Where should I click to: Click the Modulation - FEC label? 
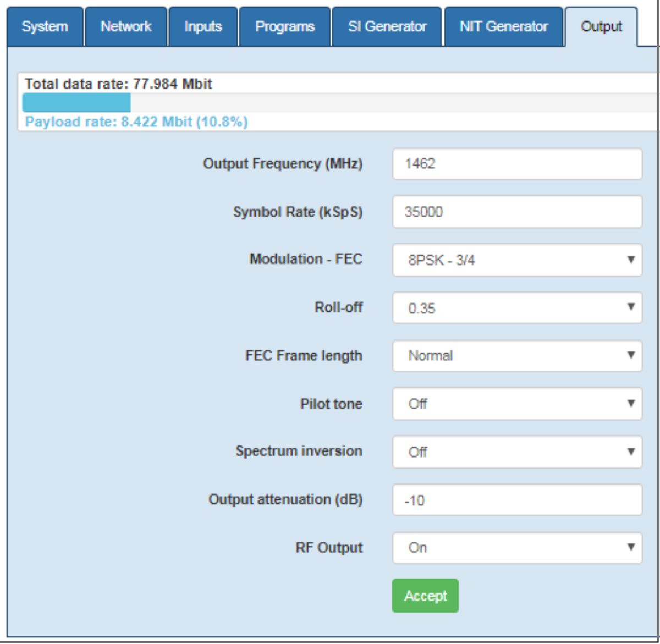306,259
